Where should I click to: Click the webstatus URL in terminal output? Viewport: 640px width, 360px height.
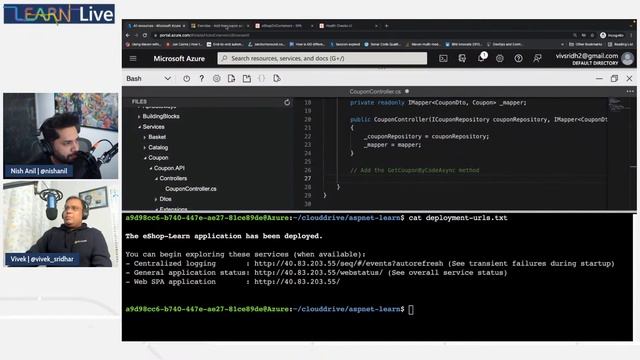[x=318, y=273]
